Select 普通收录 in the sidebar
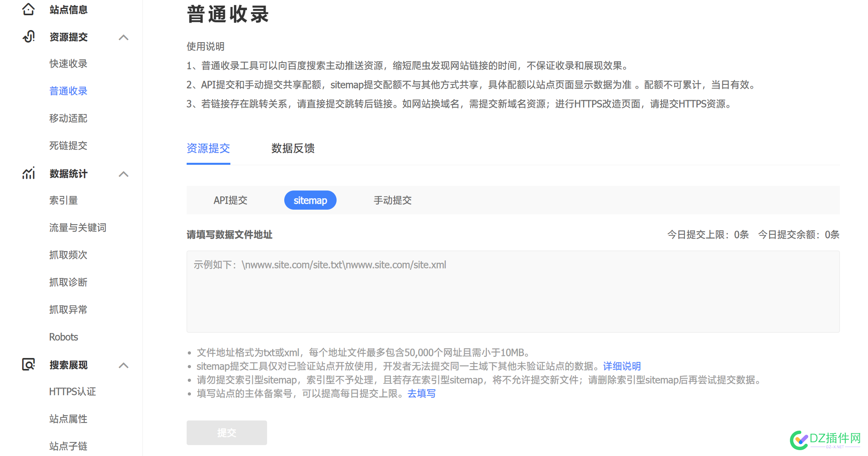Screen dimensions: 868x456 pyautogui.click(x=68, y=91)
